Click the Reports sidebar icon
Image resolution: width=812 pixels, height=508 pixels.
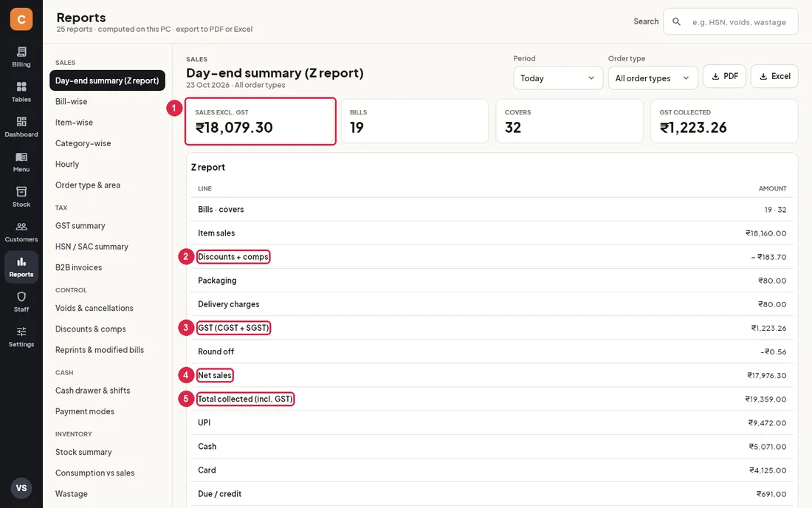[x=21, y=267]
